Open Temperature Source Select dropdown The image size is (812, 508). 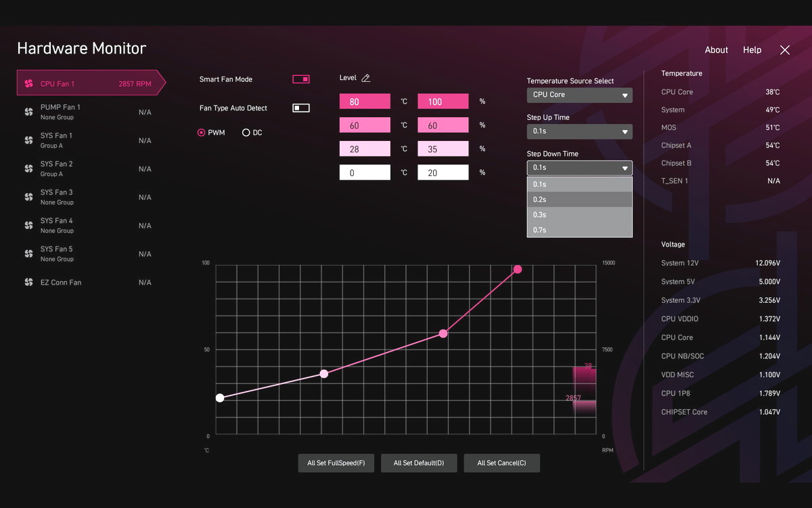click(x=579, y=96)
